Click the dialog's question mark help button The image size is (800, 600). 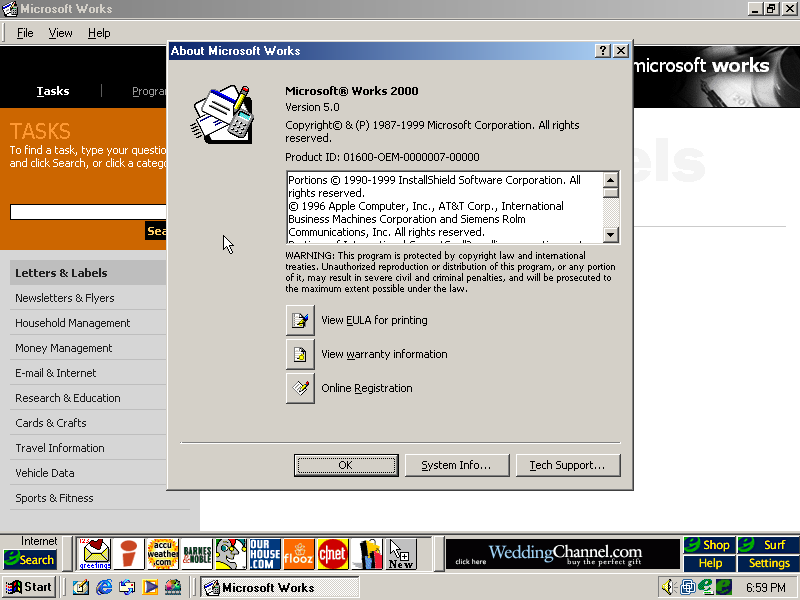(x=603, y=51)
